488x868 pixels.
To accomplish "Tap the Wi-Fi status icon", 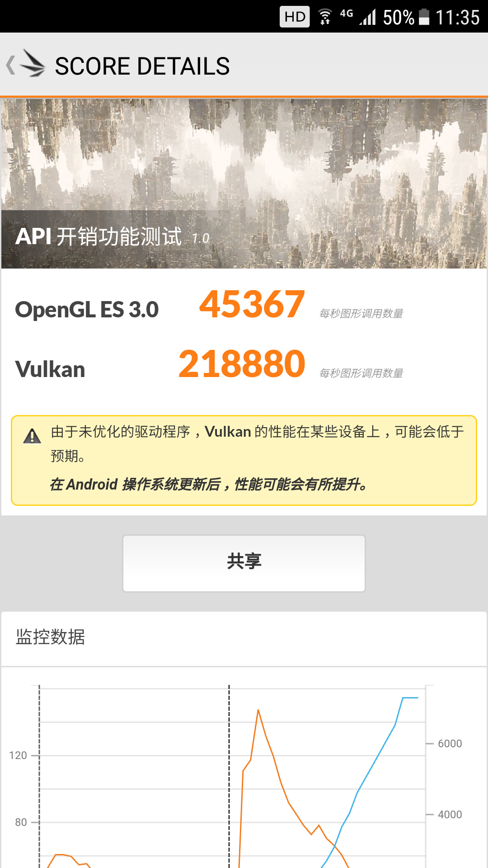I will [325, 17].
